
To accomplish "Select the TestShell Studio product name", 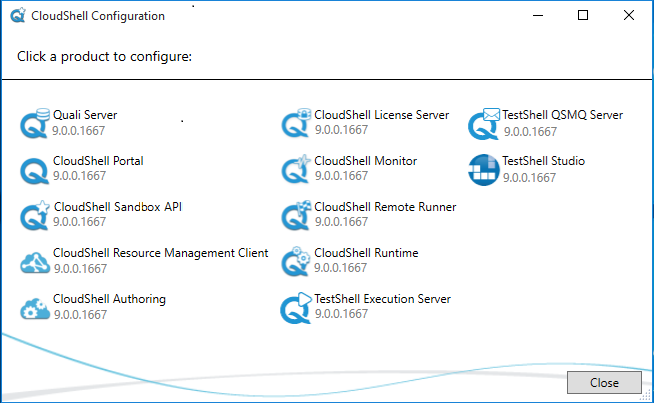I will (x=543, y=161).
